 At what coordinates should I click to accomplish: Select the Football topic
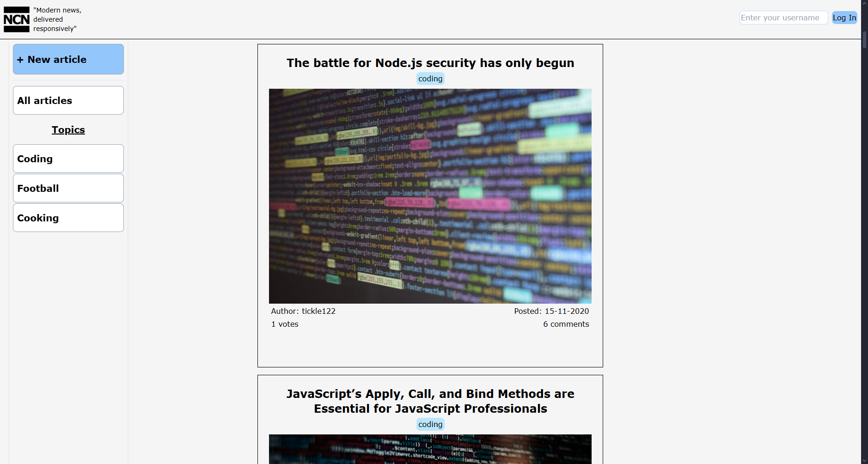68,188
